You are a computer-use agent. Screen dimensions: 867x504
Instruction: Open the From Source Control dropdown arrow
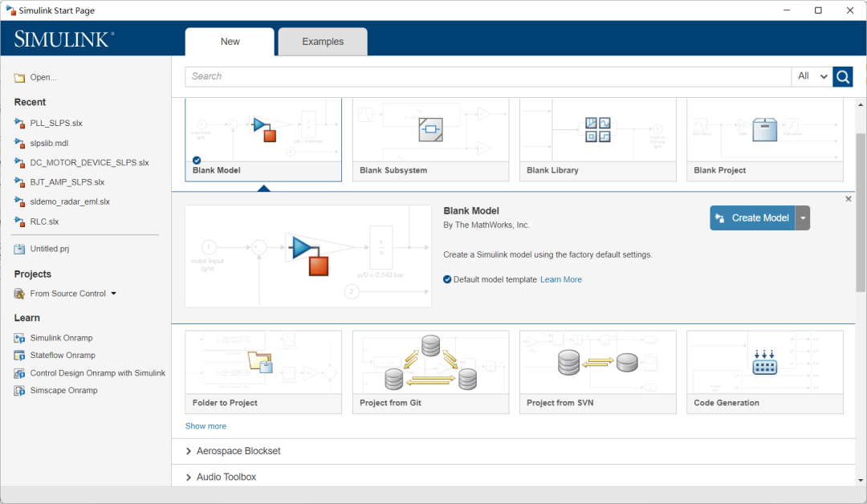114,294
